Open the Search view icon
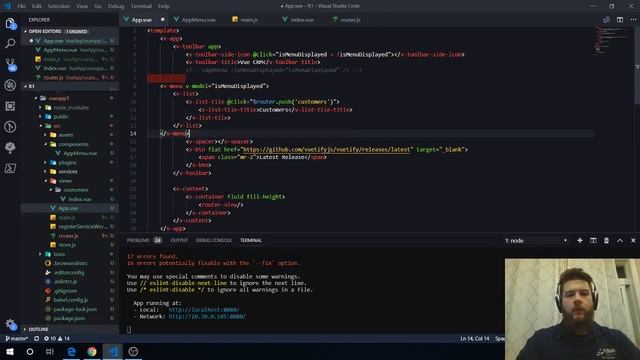Image resolution: width=640 pixels, height=360 pixels. (x=10, y=43)
